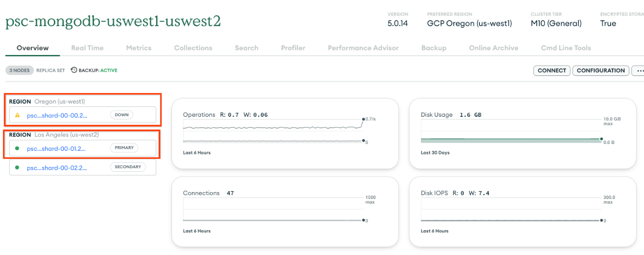The image size is (644, 255).
Task: Click the yellow warning icon on shard-00-00
Action: click(x=17, y=115)
